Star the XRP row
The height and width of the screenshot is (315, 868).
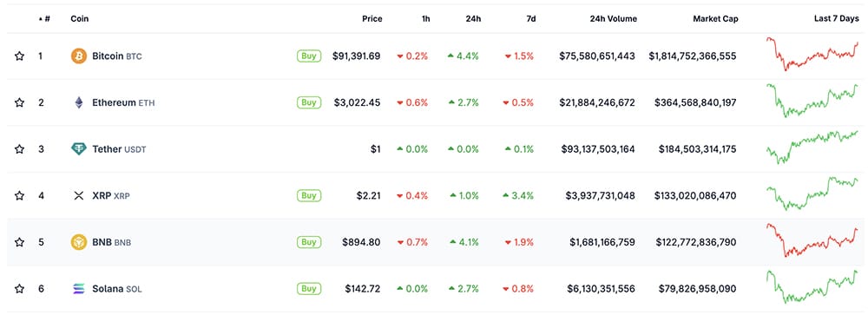[19, 195]
